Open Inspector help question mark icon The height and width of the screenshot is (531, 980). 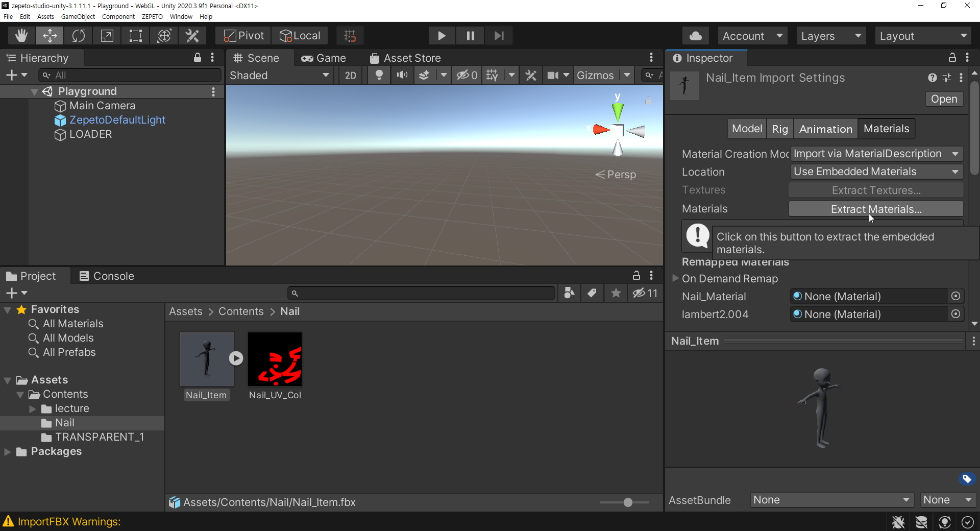point(933,78)
